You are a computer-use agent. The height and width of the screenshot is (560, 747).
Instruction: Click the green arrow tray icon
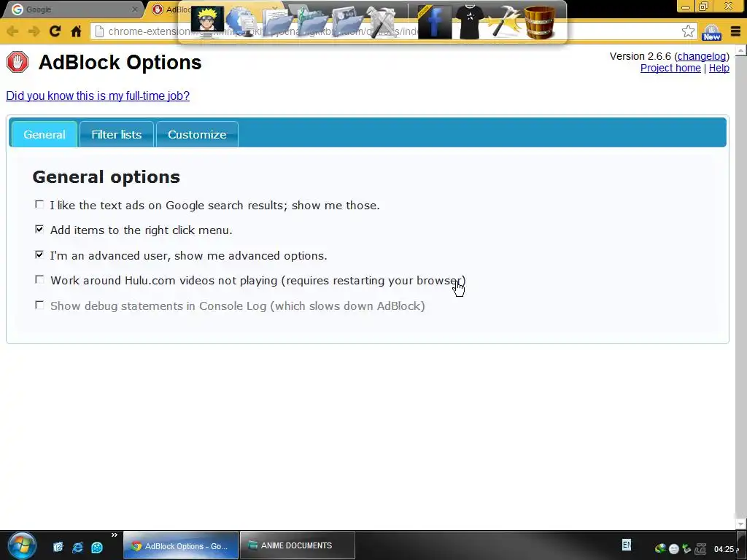click(x=686, y=548)
